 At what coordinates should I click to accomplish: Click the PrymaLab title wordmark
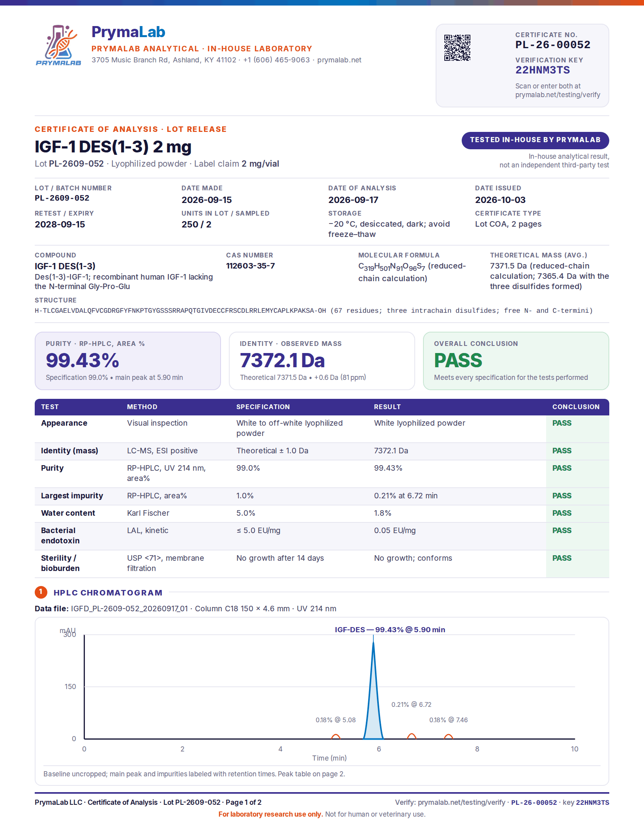click(128, 32)
